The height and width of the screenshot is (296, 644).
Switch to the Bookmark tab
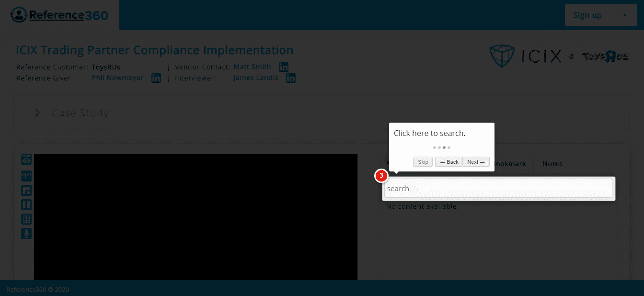pos(510,164)
